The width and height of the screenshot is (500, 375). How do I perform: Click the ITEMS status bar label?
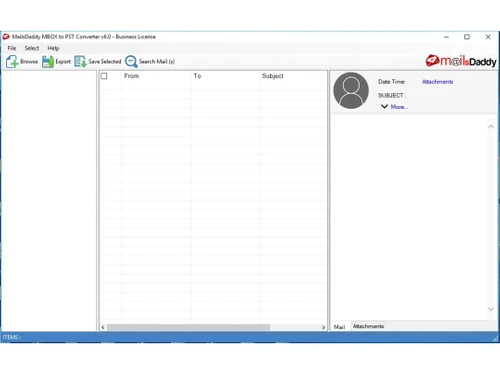click(11, 337)
